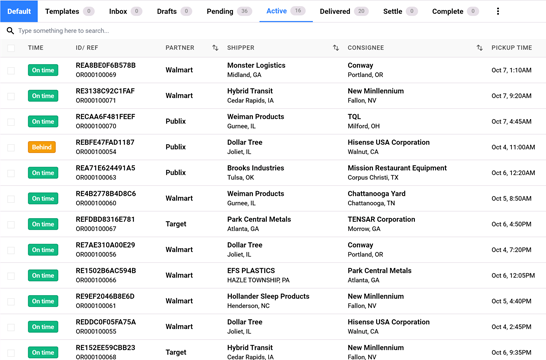Check the box for RE7AE310A00E29 row
The height and width of the screenshot is (360, 546).
pos(11,250)
